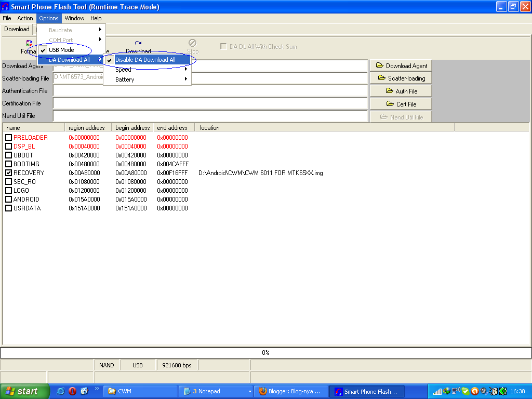This screenshot has height=399, width=532.
Task: Click the Stop toolbar icon
Action: pos(192,43)
